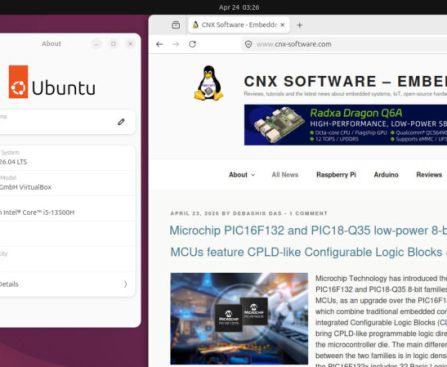Click the browser forward arrow
447x367 pixels.
[176, 44]
